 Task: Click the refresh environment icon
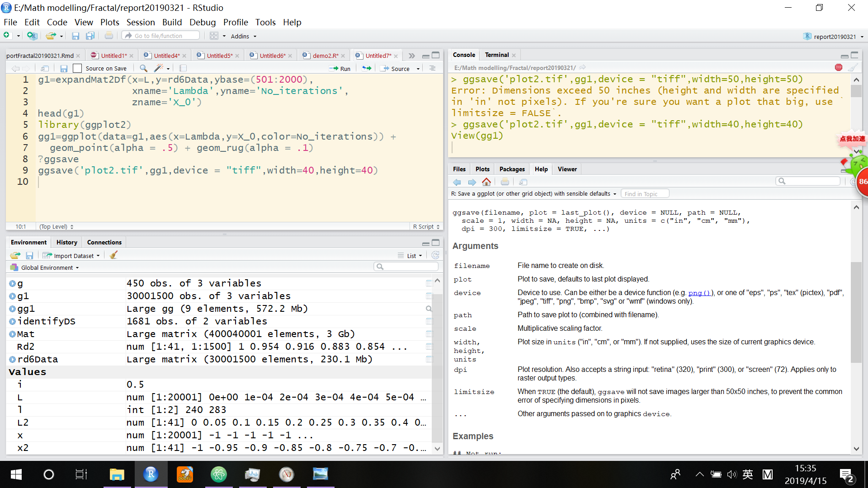pos(435,255)
